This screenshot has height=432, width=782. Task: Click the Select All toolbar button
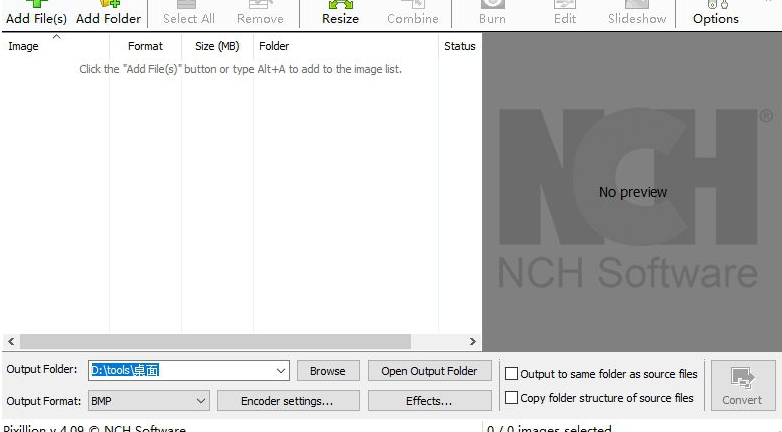pyautogui.click(x=189, y=14)
